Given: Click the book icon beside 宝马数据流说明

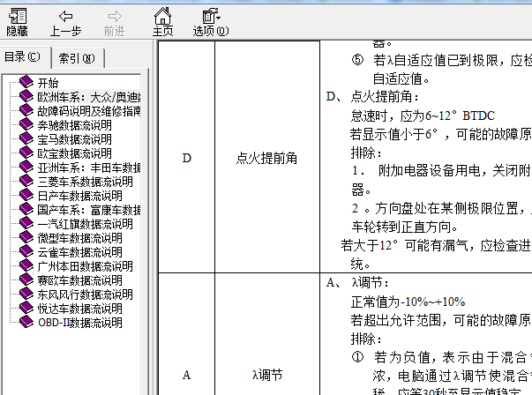Looking at the screenshot, I should (26, 139).
